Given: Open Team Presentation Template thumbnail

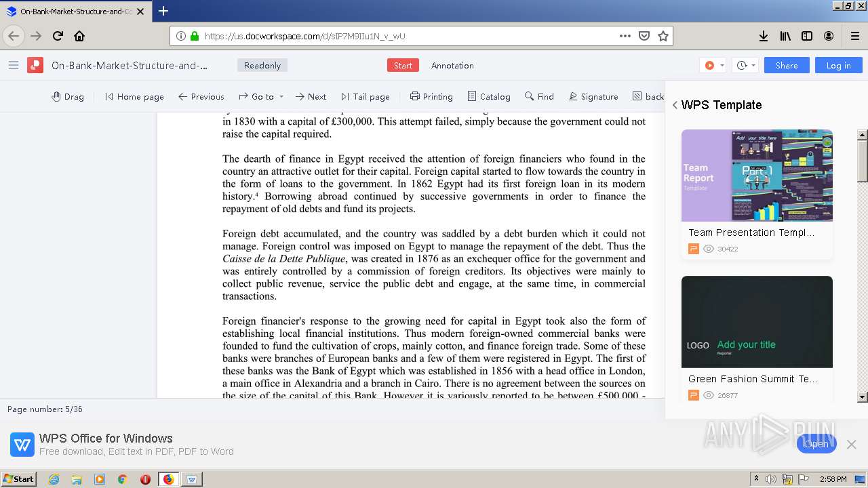Looking at the screenshot, I should point(757,176).
